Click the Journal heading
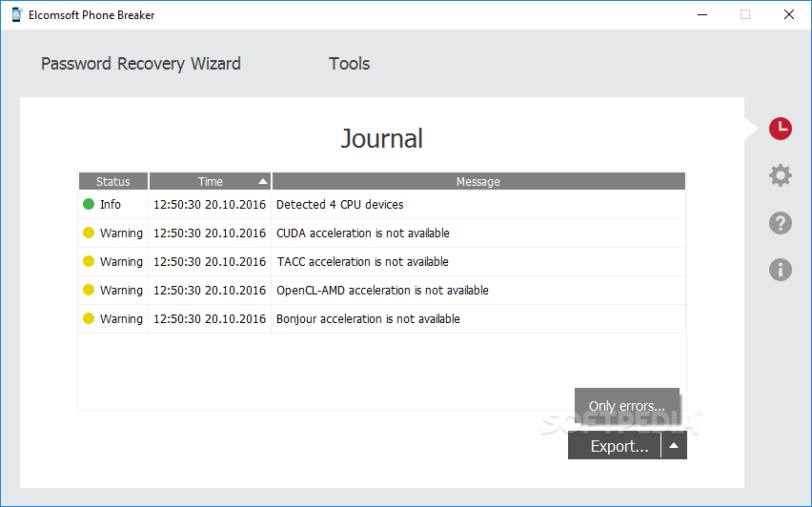 (381, 139)
